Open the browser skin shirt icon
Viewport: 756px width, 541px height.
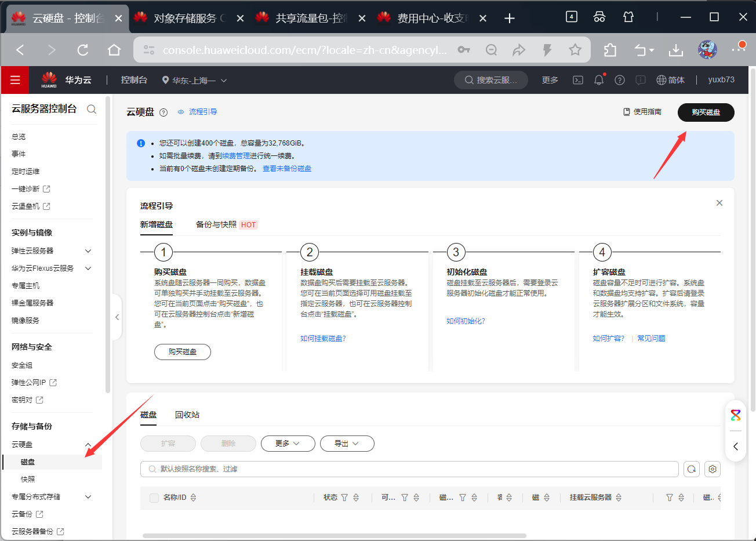628,17
